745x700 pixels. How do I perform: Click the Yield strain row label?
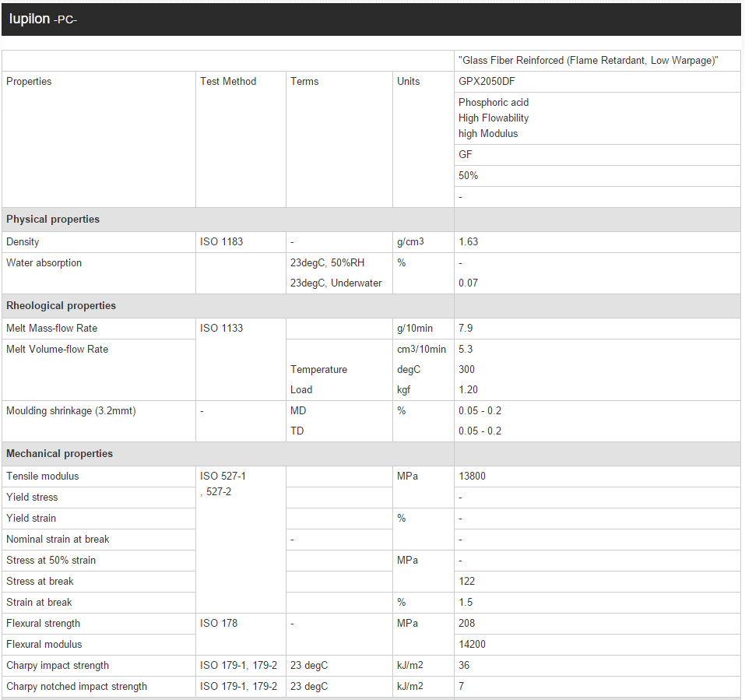click(31, 518)
